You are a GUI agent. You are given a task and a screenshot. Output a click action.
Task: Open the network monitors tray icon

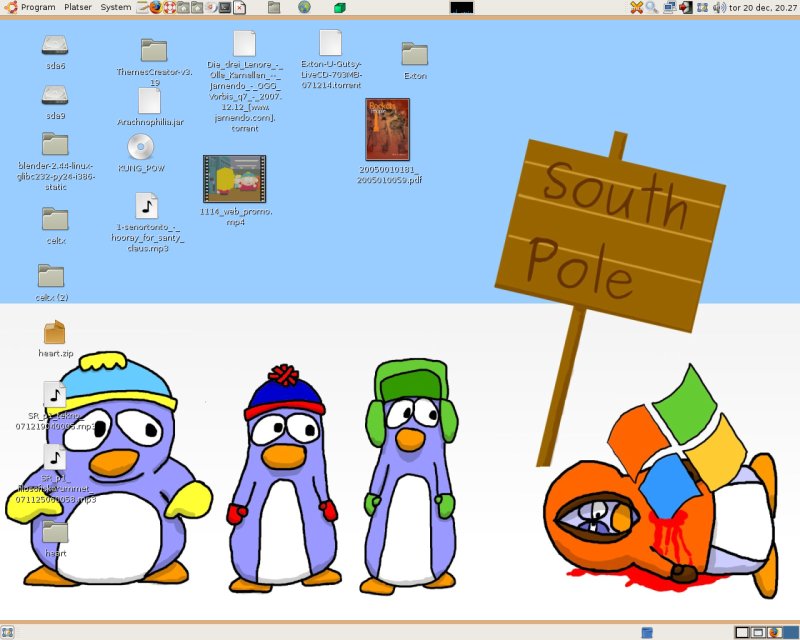pyautogui.click(x=669, y=7)
